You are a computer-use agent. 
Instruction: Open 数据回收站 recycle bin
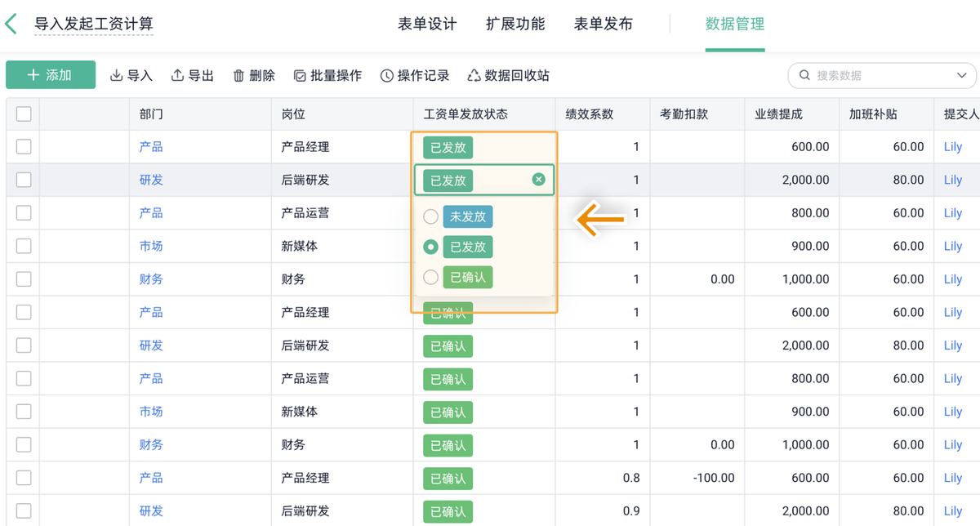click(x=508, y=75)
